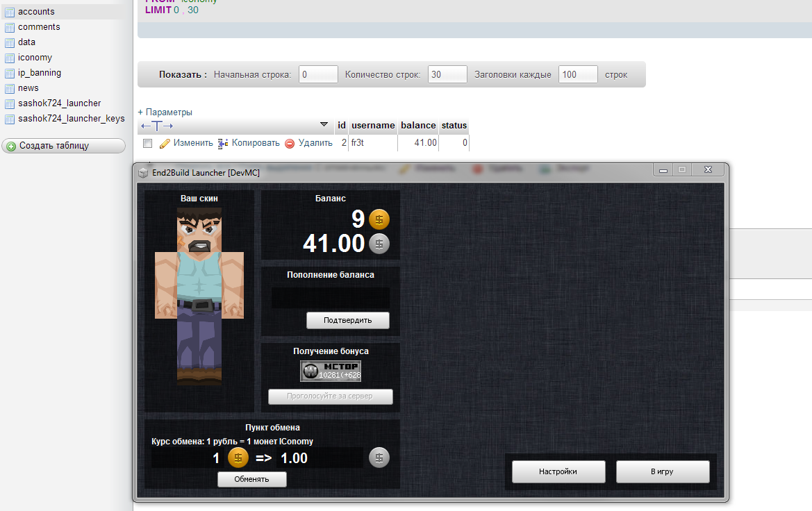Click the Подтвердить button
The image size is (812, 511).
tap(347, 321)
